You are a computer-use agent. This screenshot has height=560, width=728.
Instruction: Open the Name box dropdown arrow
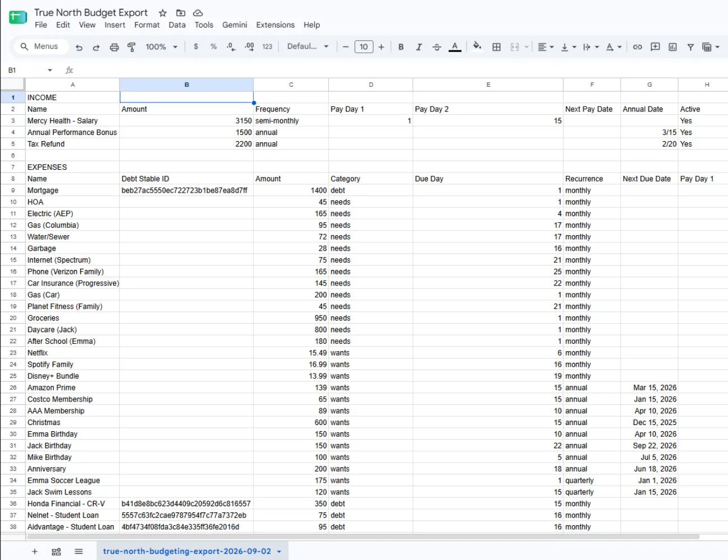[x=50, y=70]
